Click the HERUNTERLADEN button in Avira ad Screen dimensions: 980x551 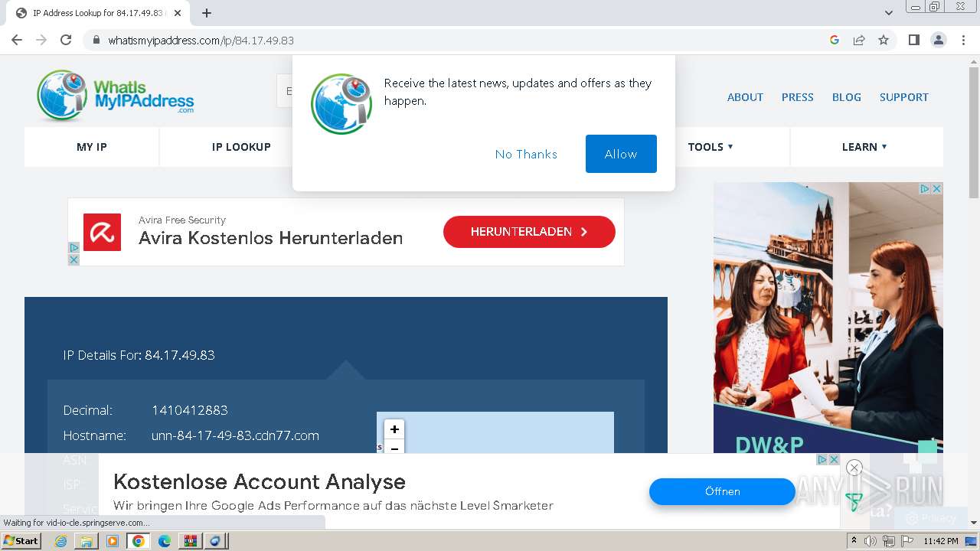(529, 232)
